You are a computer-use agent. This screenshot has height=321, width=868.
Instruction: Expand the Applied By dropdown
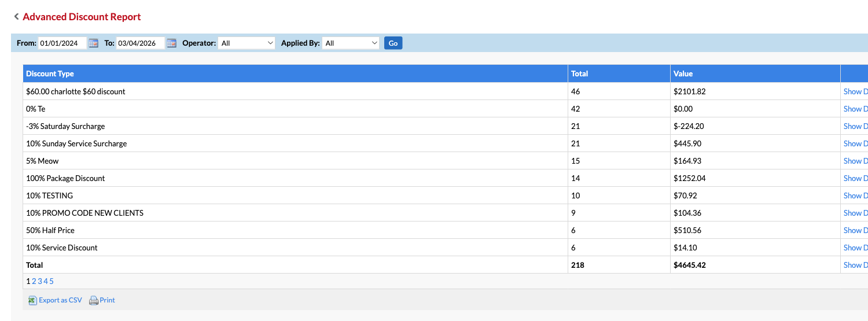[x=351, y=43]
